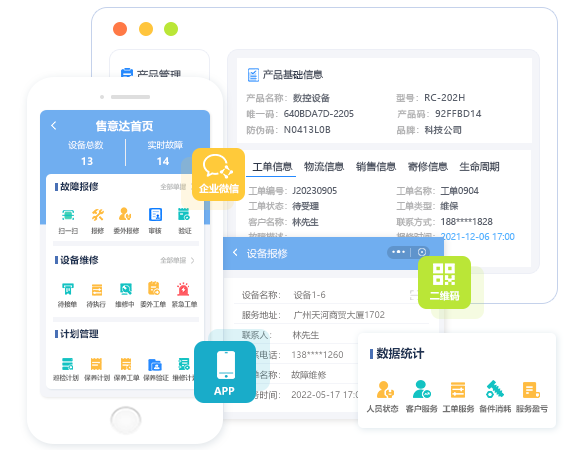This screenshot has width=585, height=450.
Task: Open the 维修中 icon
Action: click(126, 289)
